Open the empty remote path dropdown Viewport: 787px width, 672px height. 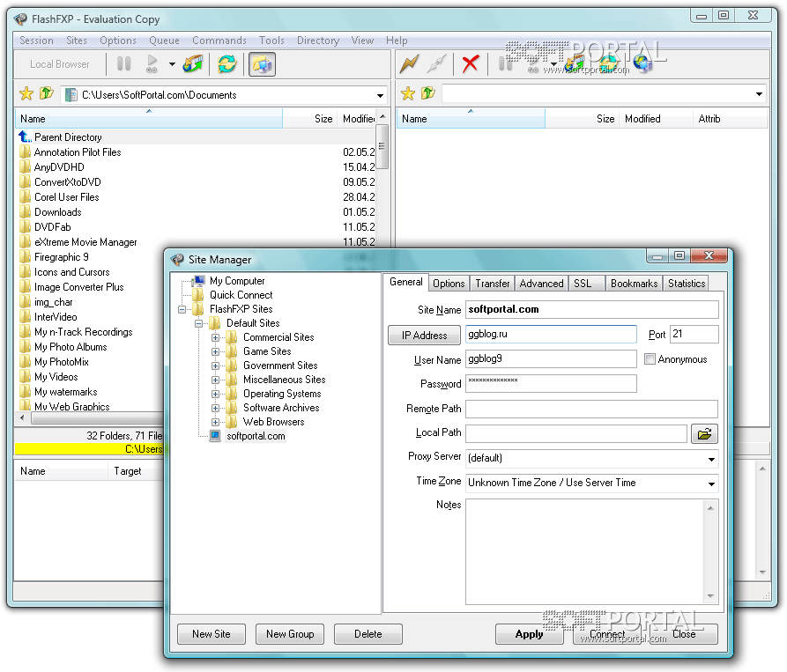[759, 93]
